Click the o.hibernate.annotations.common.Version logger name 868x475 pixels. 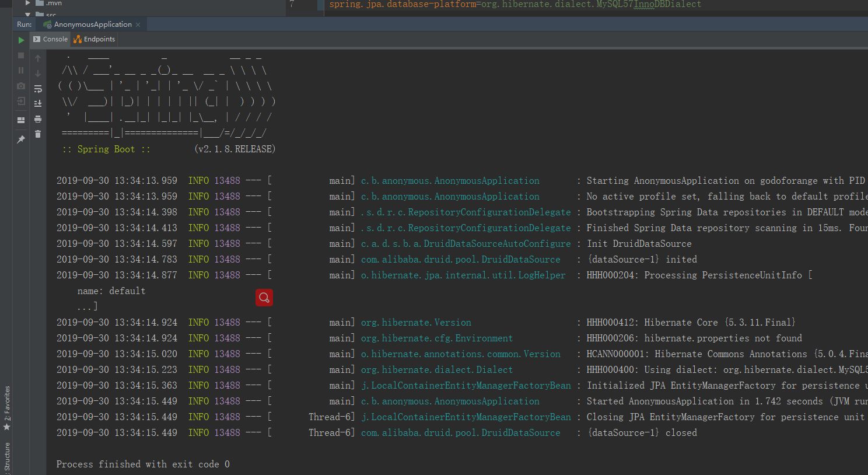tap(460, 354)
